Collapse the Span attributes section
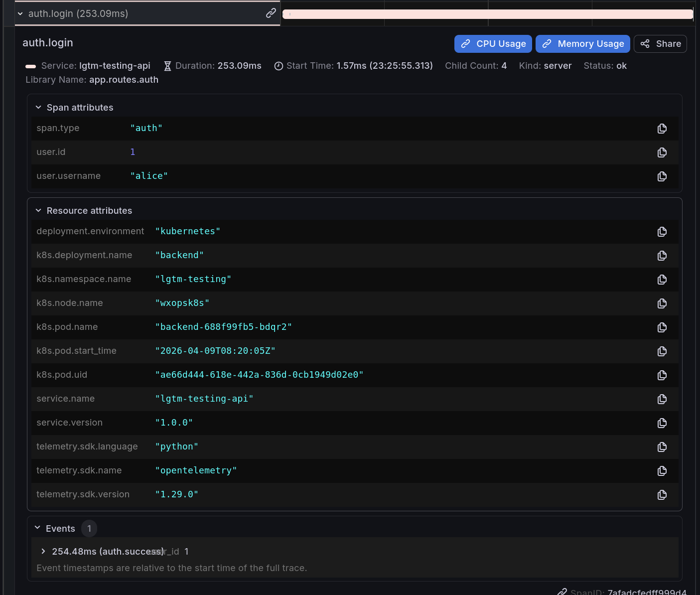This screenshot has height=595, width=700. point(38,108)
